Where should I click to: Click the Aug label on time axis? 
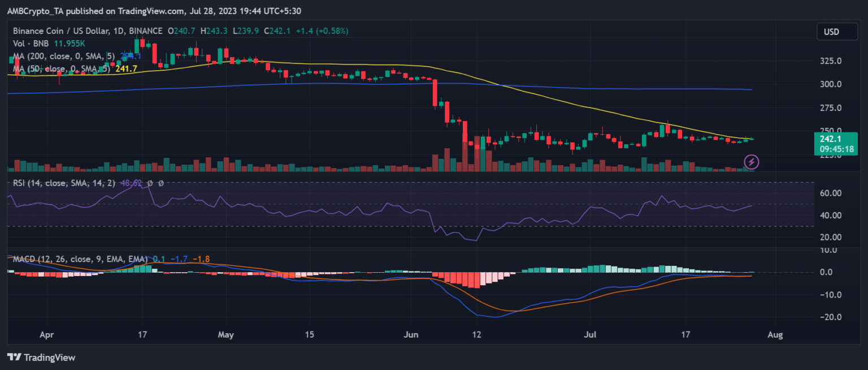pyautogui.click(x=776, y=335)
